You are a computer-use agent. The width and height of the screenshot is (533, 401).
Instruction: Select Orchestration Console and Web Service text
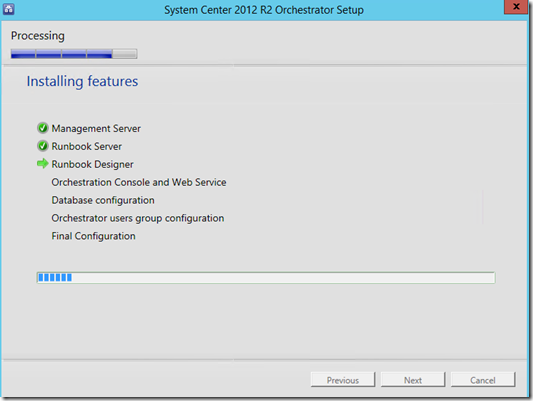point(139,182)
